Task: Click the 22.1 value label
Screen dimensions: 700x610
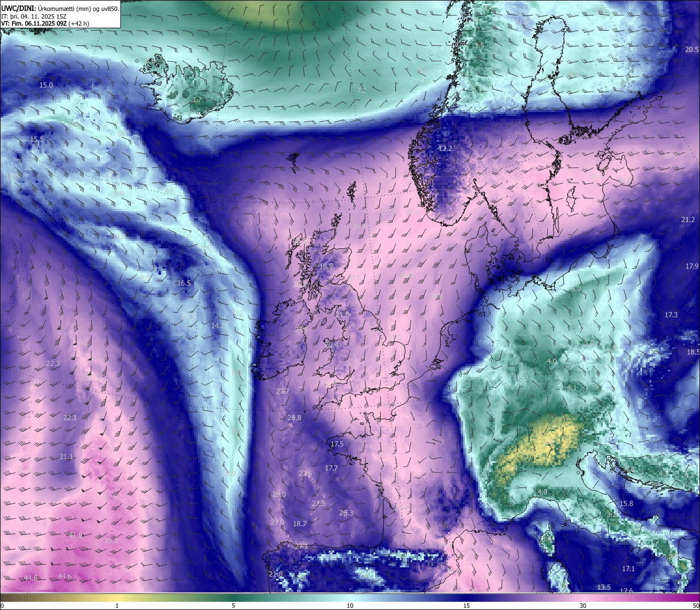Action: pos(70,417)
